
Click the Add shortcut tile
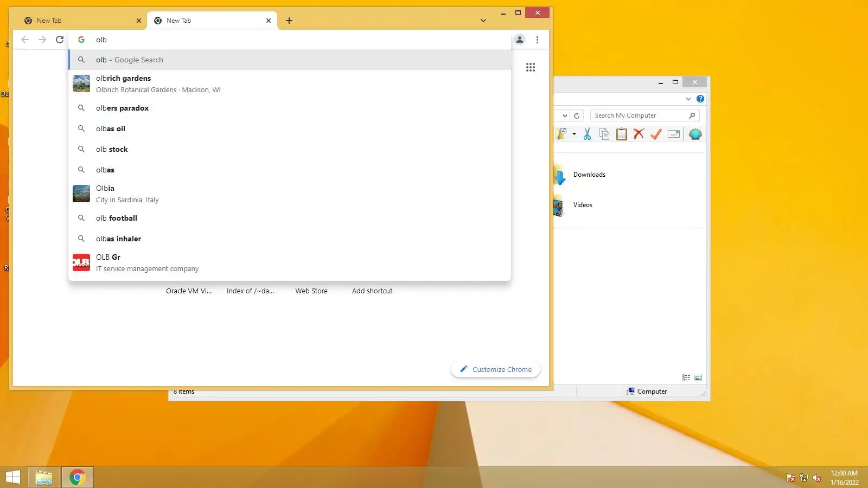click(x=372, y=291)
